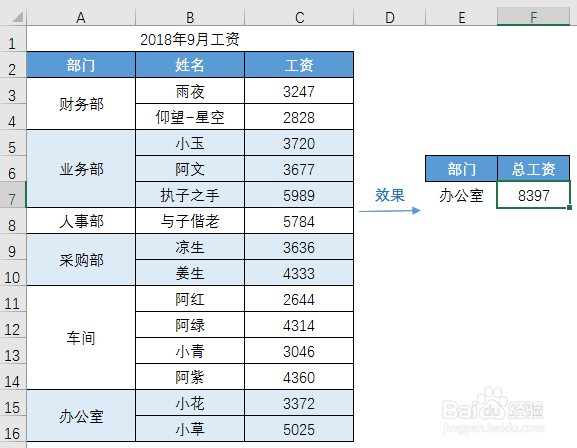Select row 14 header
Viewport: 577px width, 448px height.
tap(13, 377)
